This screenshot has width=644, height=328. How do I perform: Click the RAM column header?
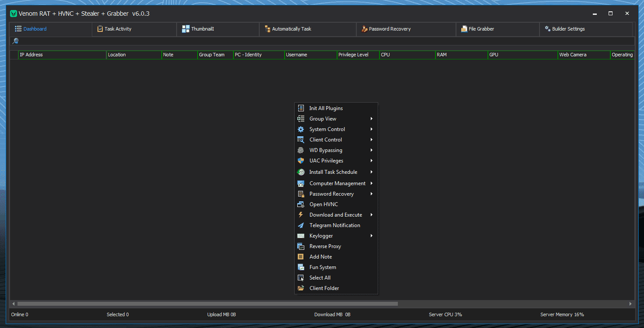point(462,55)
